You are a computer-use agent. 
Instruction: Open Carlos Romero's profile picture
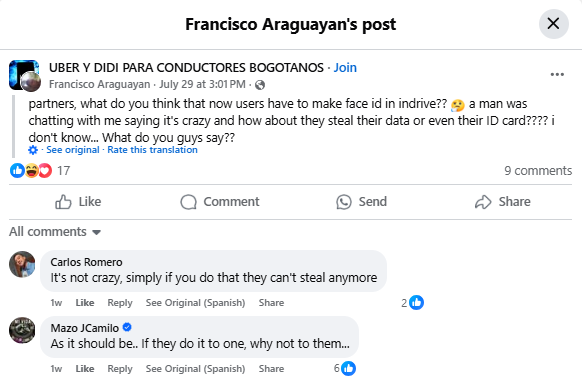tap(22, 264)
